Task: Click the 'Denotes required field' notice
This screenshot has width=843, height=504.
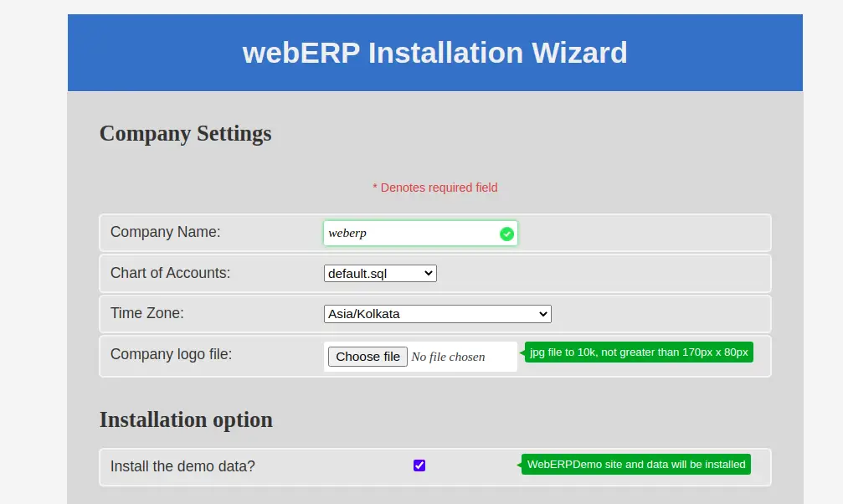Action: pyautogui.click(x=435, y=188)
